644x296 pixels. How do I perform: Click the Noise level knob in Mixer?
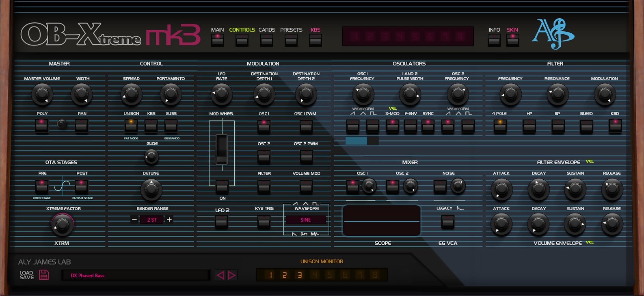(x=458, y=186)
